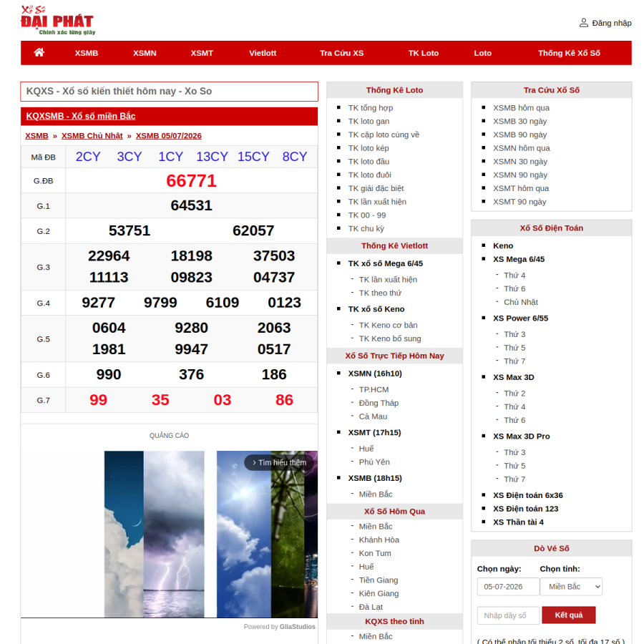Open TK cặp loto cùng về

384,135
